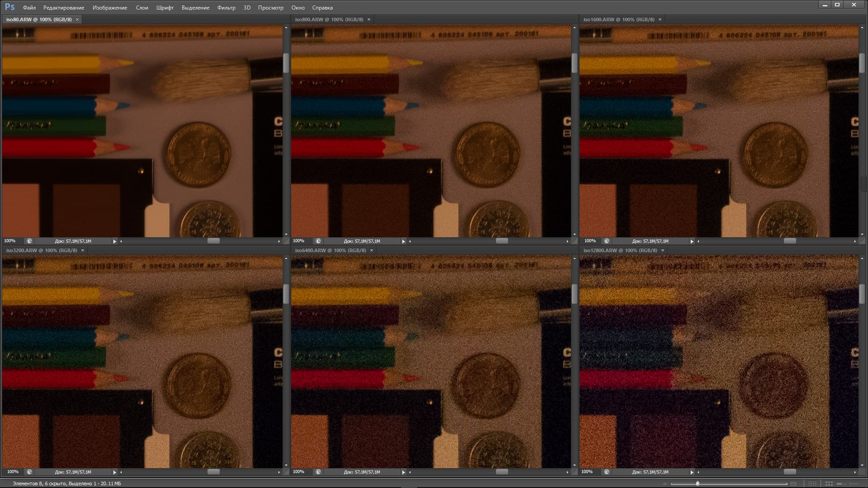The height and width of the screenshot is (488, 868).
Task: Click the thumbnail size slider handle
Action: pyautogui.click(x=698, y=483)
